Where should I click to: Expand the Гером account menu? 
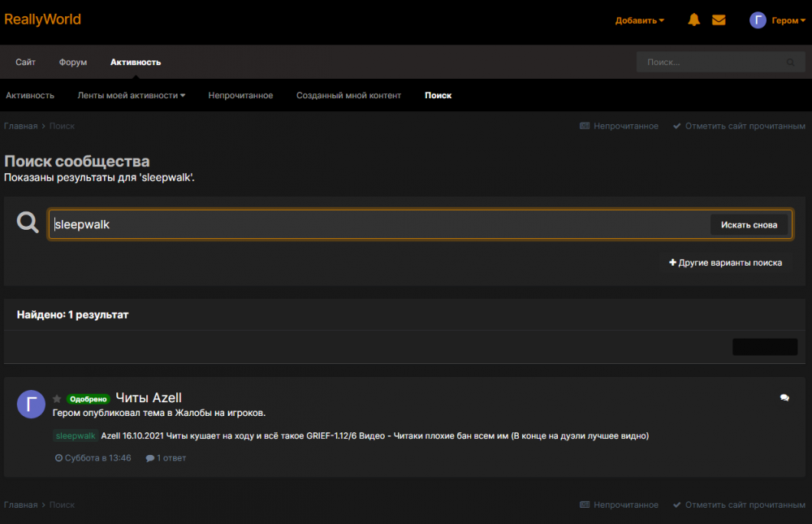(x=788, y=20)
